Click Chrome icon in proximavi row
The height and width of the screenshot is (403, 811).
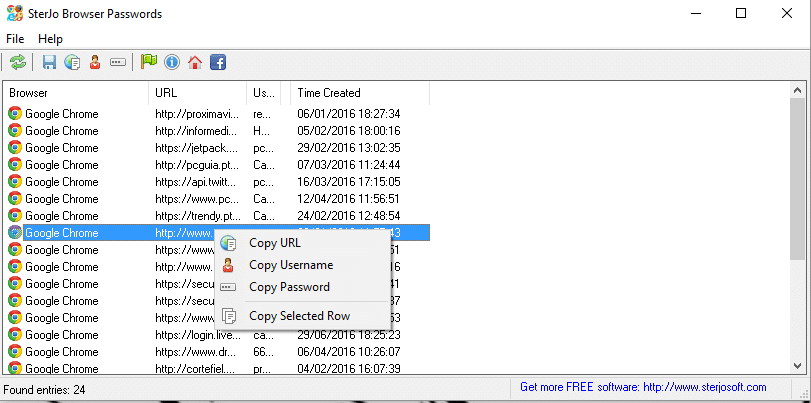[15, 113]
